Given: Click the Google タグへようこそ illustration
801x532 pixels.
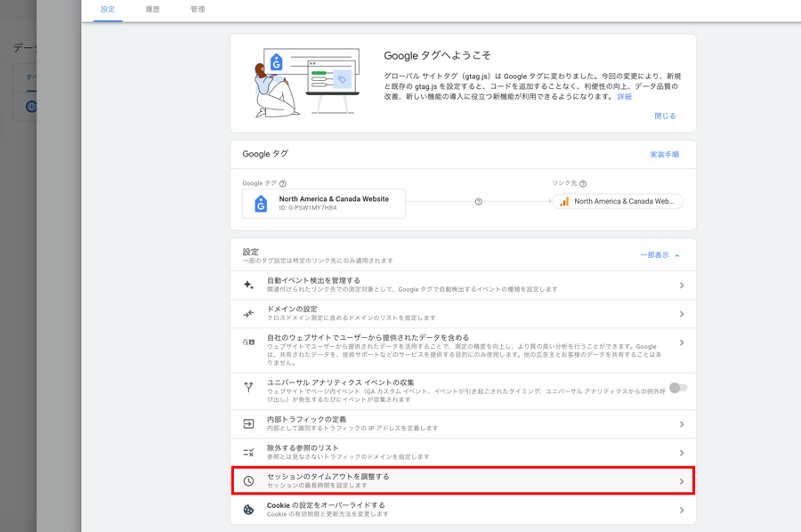Looking at the screenshot, I should pyautogui.click(x=308, y=82).
